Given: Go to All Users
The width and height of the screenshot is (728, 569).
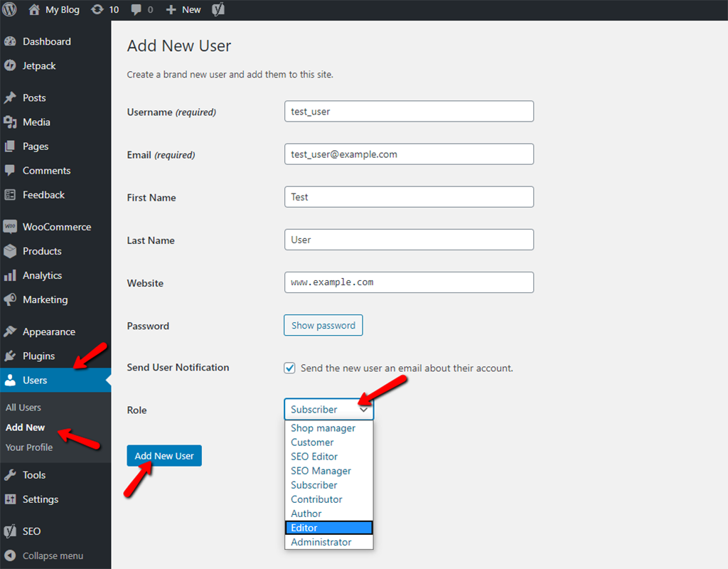Looking at the screenshot, I should (x=23, y=408).
